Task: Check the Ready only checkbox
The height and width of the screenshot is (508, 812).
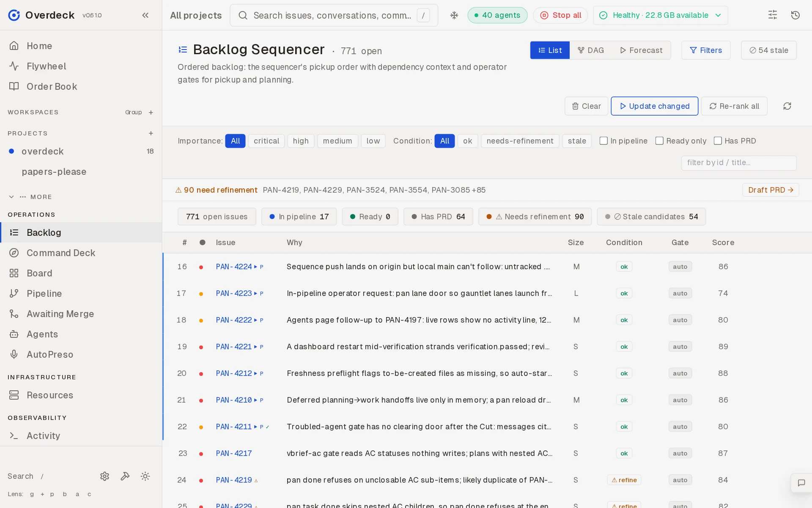Action: tap(659, 141)
